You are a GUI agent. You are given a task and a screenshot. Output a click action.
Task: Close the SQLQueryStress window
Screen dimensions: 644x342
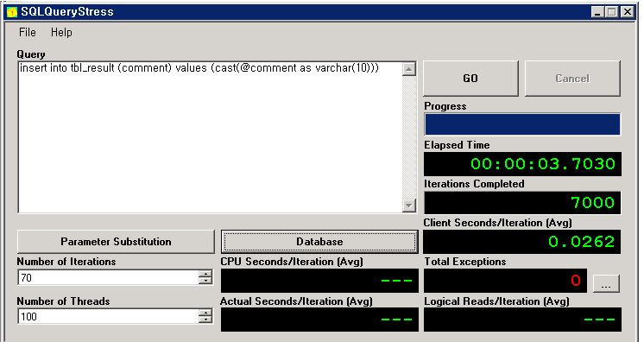[627, 12]
